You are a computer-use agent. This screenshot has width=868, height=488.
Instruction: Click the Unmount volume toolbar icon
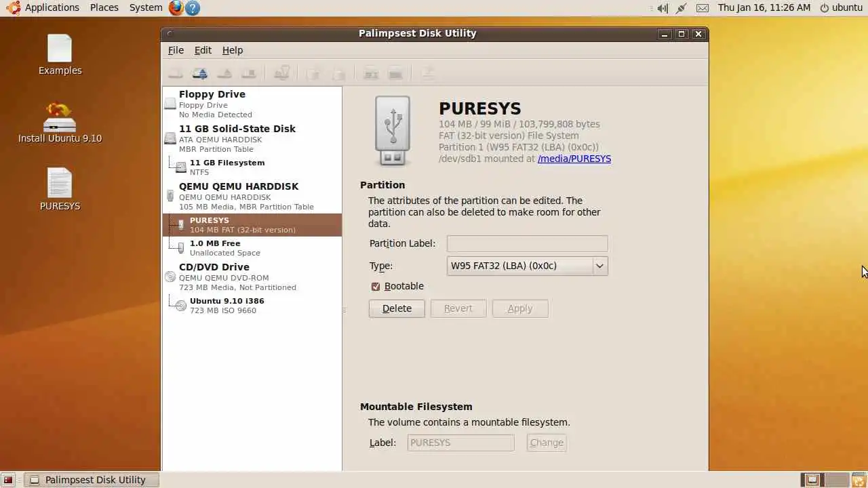[200, 73]
